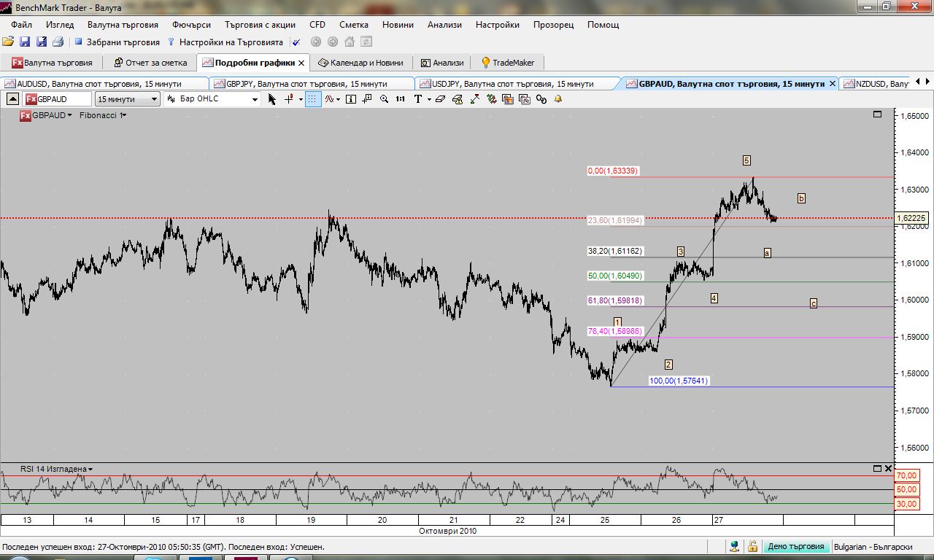The width and height of the screenshot is (934, 560).
Task: Switch to Календар и Новини tab
Action: tap(361, 63)
